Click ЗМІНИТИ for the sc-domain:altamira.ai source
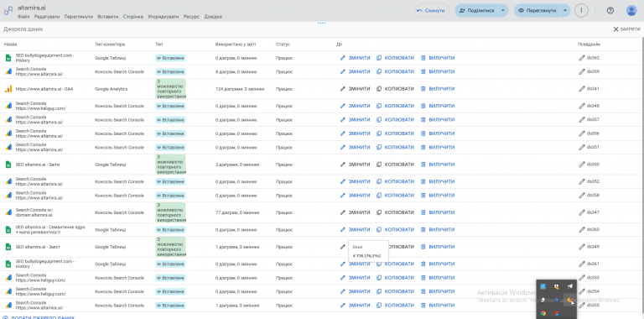The height and width of the screenshot is (319, 644). tap(355, 212)
